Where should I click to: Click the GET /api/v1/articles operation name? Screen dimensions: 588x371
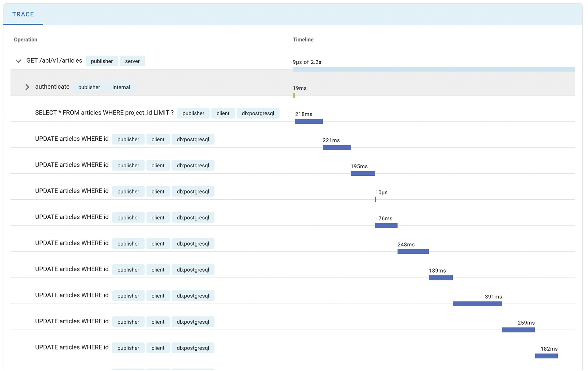(54, 61)
